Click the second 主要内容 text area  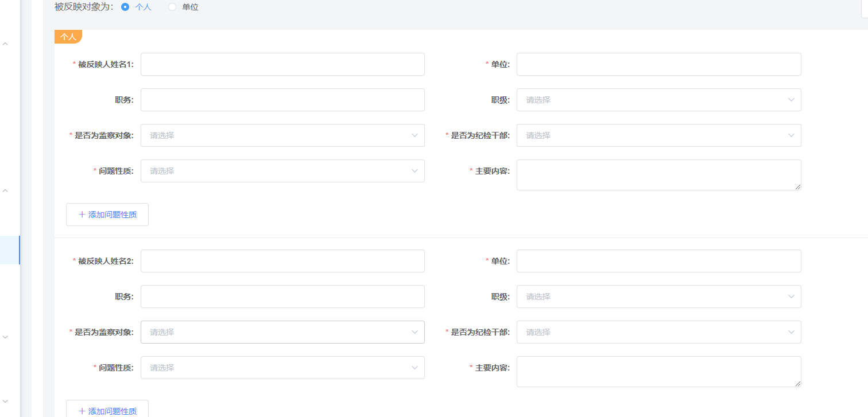click(658, 372)
